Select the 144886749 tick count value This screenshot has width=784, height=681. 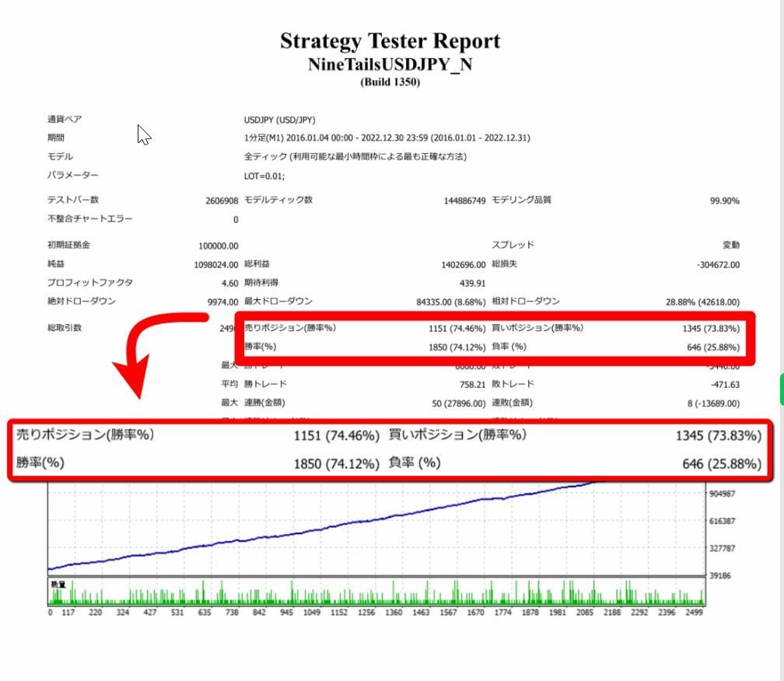click(x=464, y=201)
